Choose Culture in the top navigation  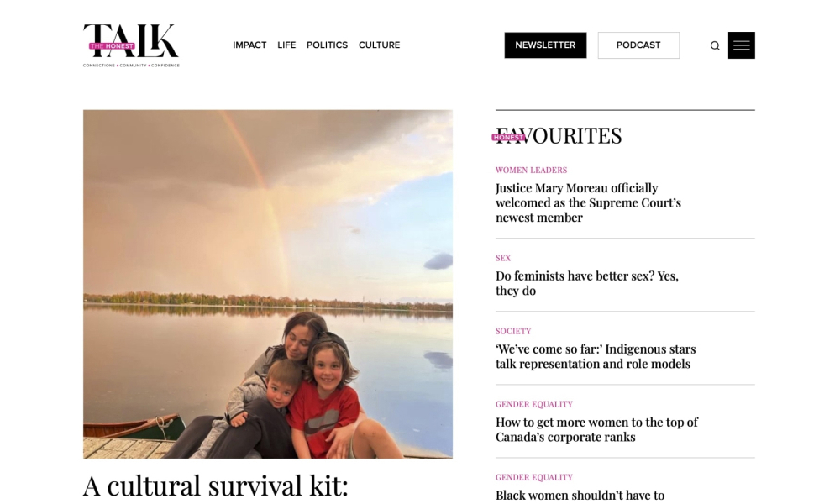click(380, 45)
